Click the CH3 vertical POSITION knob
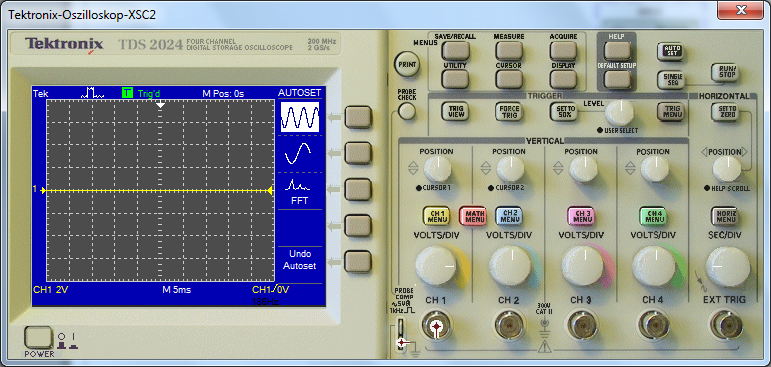The width and height of the screenshot is (771, 367). 583,168
